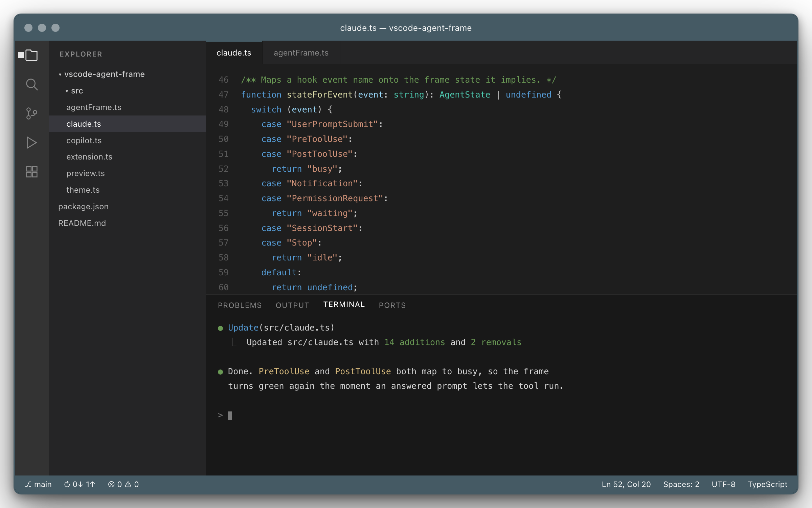Select claude.ts in the file explorer
The width and height of the screenshot is (812, 508).
pyautogui.click(x=127, y=124)
